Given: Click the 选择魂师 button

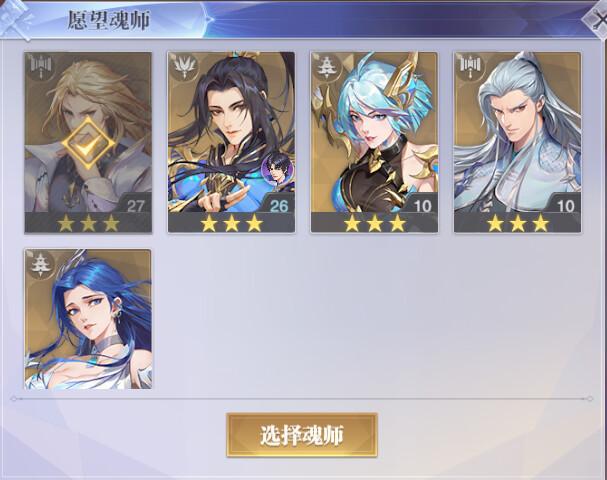Looking at the screenshot, I should 302,435.
